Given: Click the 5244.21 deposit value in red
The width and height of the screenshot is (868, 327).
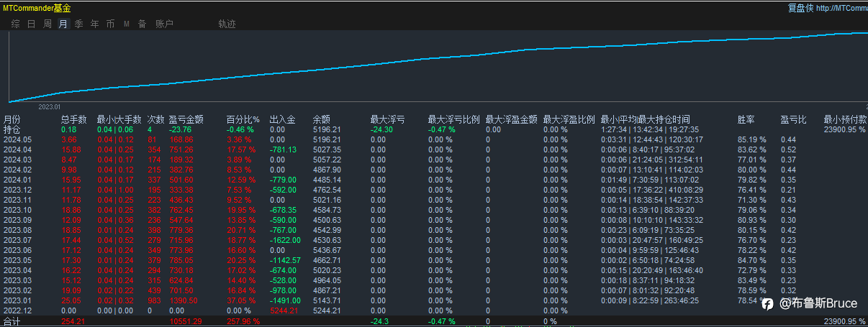Looking at the screenshot, I should [284, 310].
